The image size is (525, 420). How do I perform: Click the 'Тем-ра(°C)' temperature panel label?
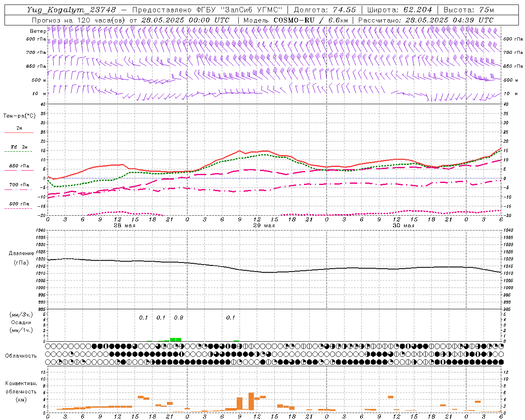(x=19, y=116)
